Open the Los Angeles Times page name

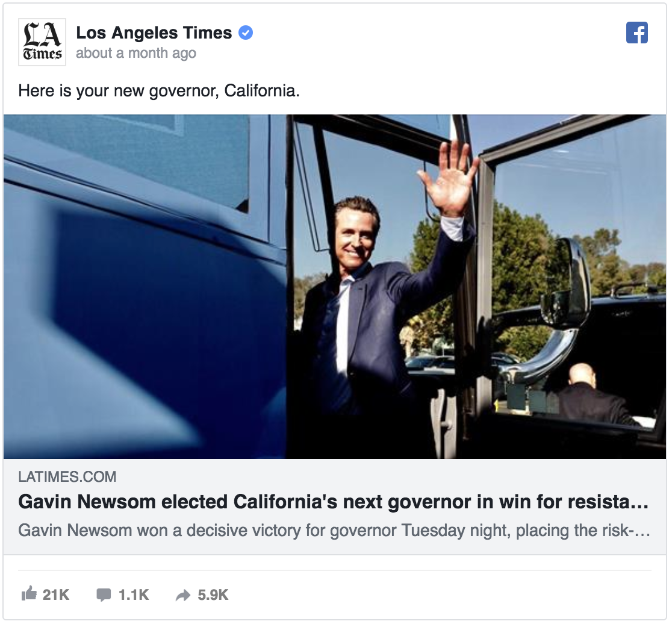(x=154, y=33)
